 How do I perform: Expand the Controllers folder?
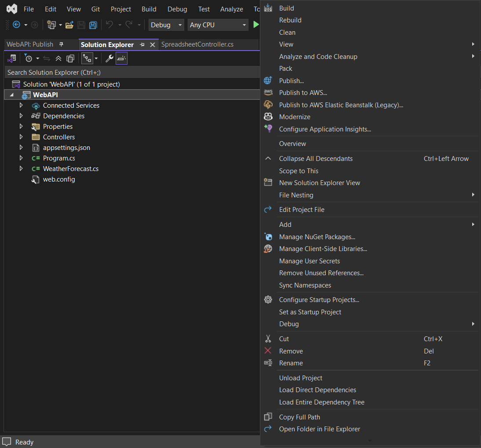[x=21, y=137]
